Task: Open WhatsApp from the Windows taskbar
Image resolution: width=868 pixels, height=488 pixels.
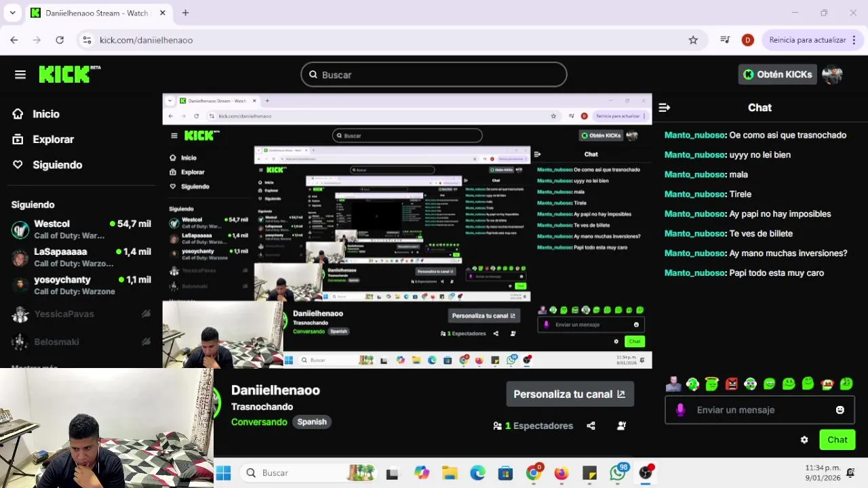Action: click(x=618, y=472)
